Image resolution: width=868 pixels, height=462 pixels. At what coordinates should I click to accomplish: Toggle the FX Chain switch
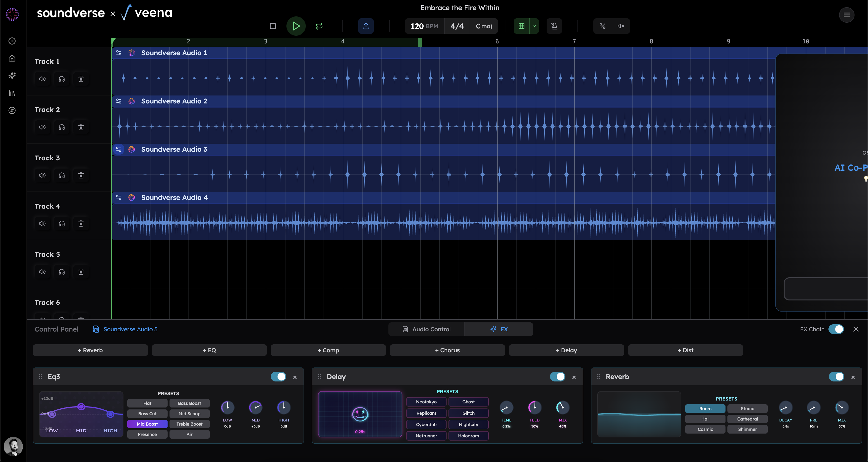[836, 329]
